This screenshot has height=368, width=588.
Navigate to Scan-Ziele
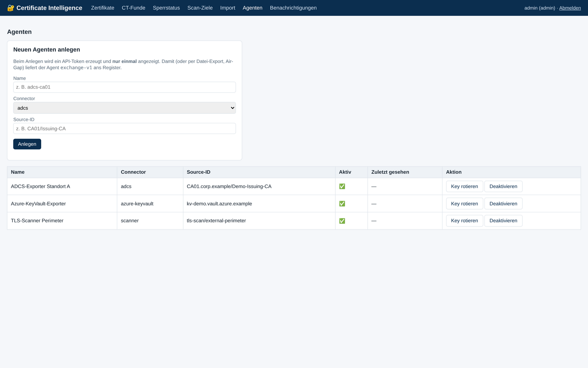pyautogui.click(x=200, y=8)
